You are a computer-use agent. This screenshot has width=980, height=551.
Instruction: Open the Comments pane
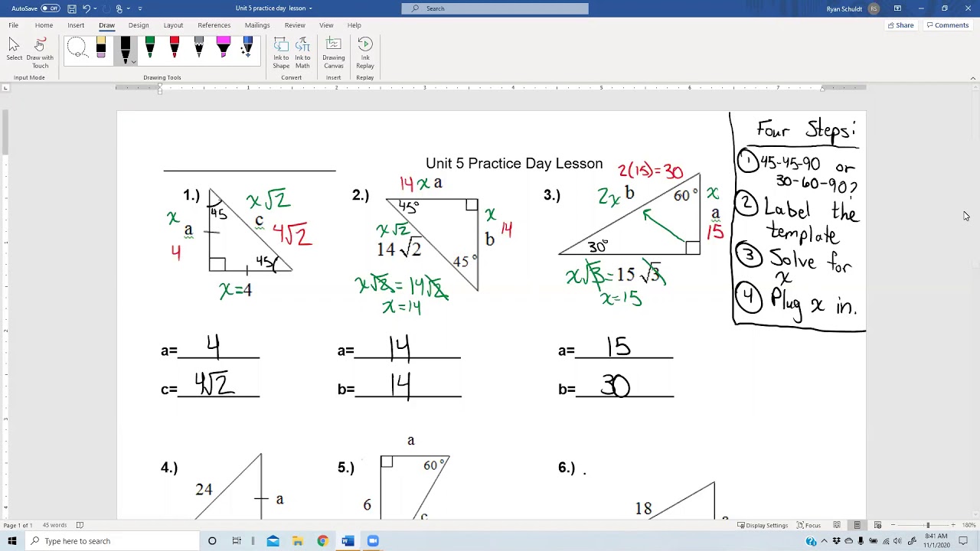click(948, 25)
